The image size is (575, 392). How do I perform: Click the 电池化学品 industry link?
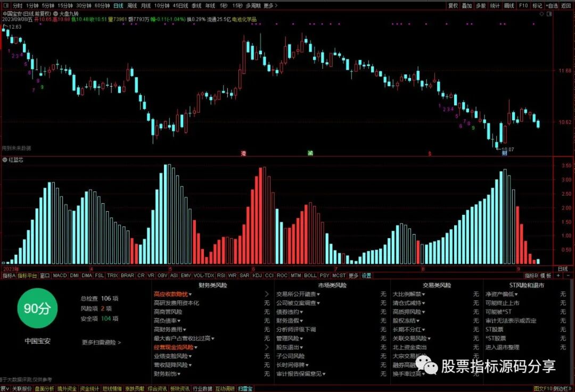[x=244, y=19]
